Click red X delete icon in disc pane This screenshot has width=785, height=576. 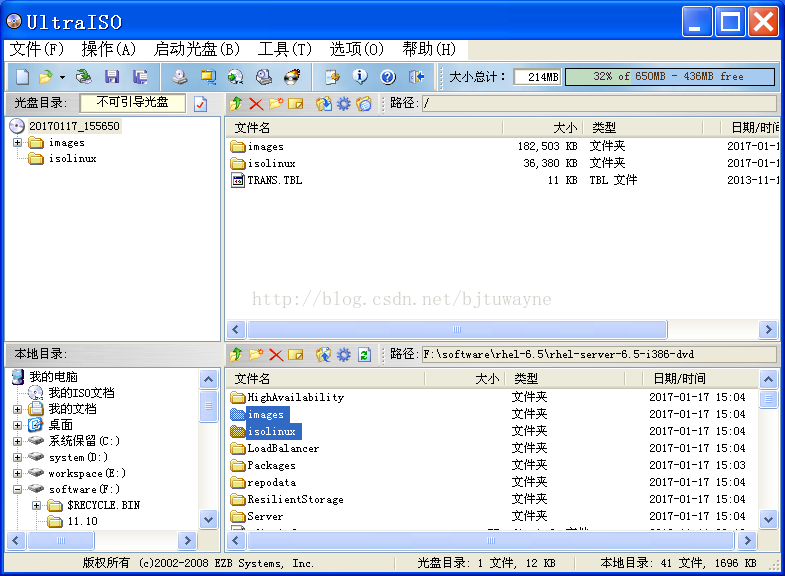[256, 104]
